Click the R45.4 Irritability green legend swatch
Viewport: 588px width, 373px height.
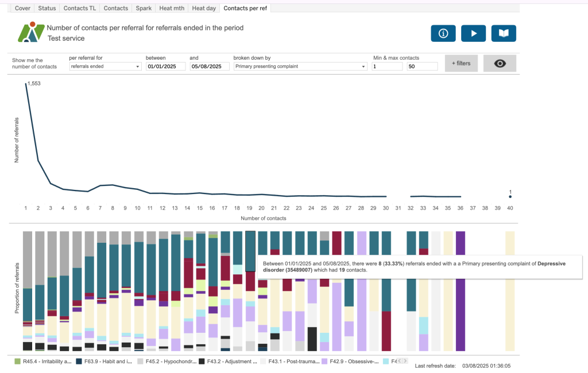pyautogui.click(x=17, y=362)
